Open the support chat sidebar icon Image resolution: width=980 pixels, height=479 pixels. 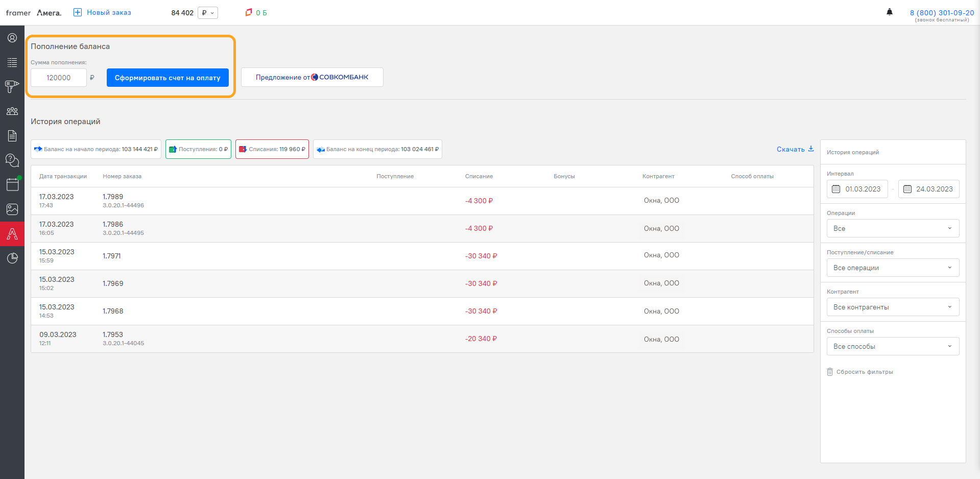coord(12,160)
